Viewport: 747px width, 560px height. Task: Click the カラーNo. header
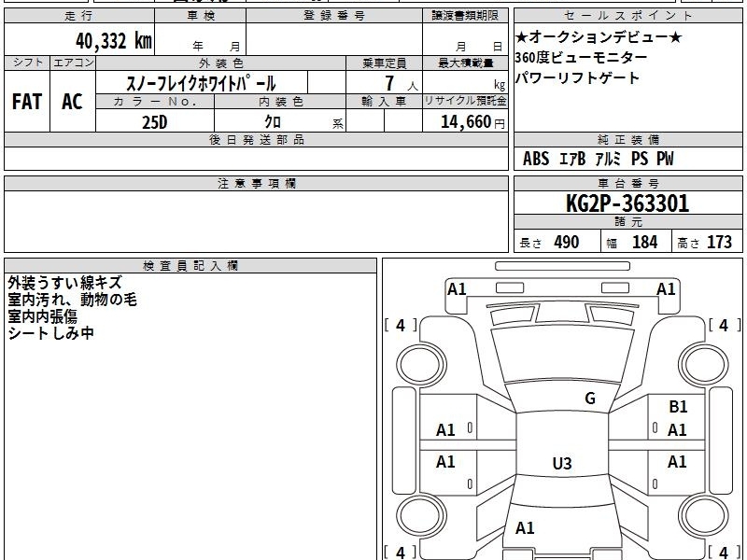click(x=155, y=102)
